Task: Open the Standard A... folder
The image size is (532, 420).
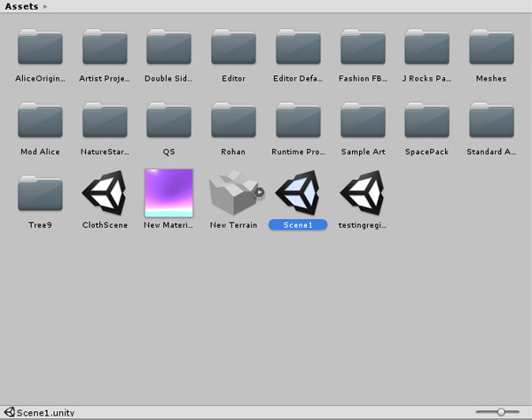Action: click(x=491, y=120)
